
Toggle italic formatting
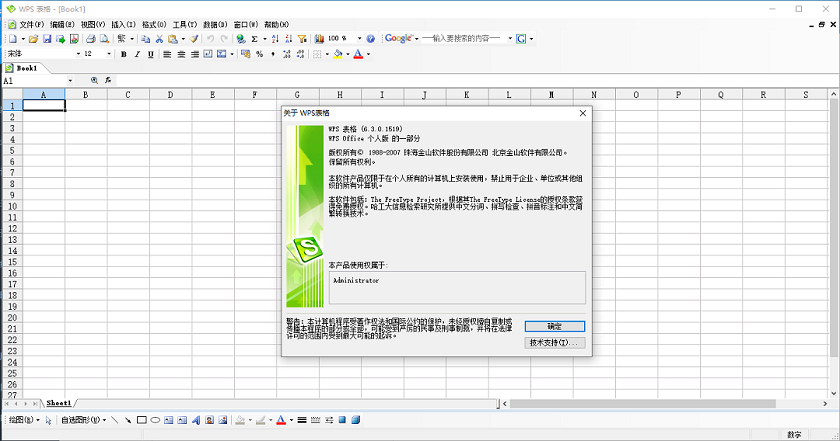tap(137, 54)
